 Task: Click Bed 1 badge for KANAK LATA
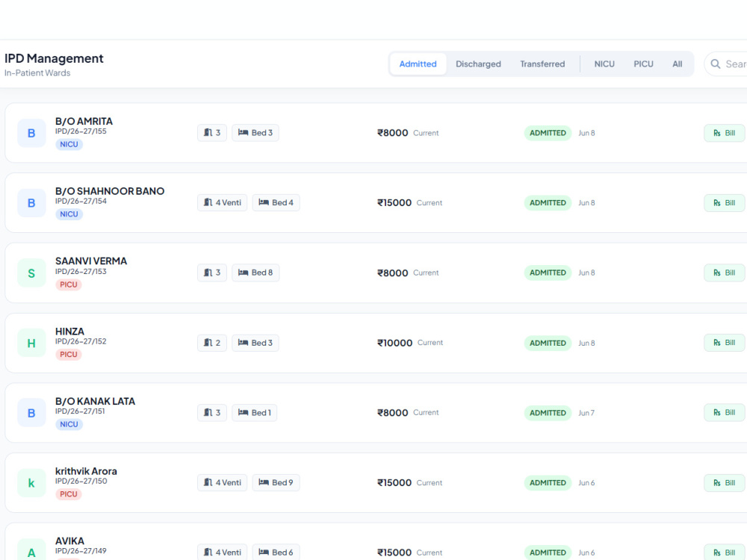tap(255, 413)
